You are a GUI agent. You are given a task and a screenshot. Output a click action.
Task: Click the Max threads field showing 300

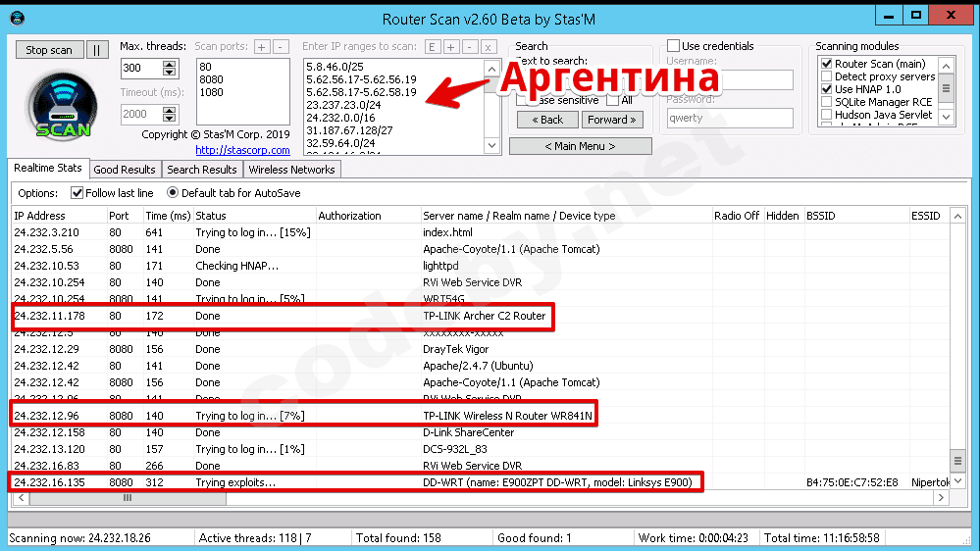(142, 68)
